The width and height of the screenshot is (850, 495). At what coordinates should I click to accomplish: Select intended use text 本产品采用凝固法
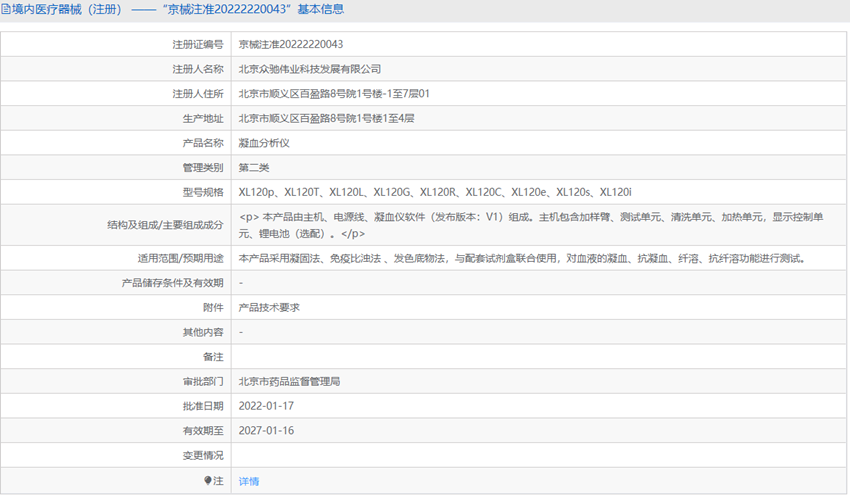pyautogui.click(x=523, y=259)
